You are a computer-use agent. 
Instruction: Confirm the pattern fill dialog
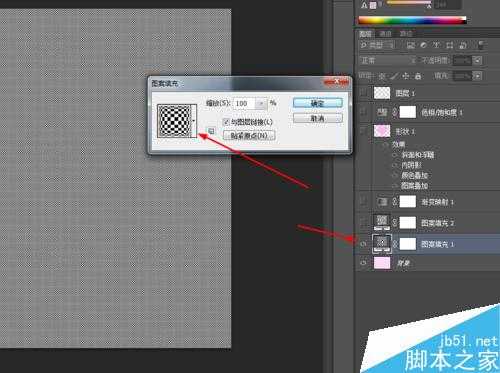pos(317,103)
